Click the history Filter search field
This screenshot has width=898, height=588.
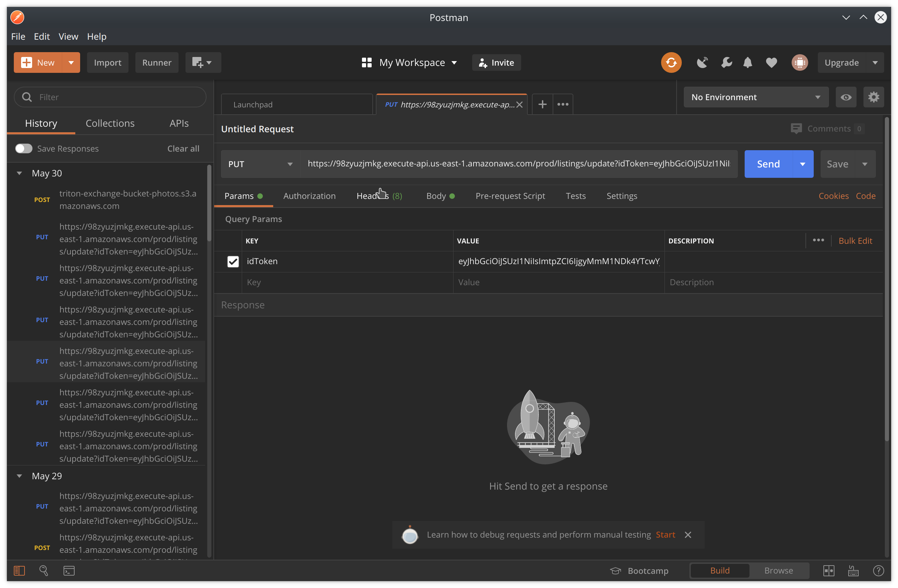click(x=113, y=97)
